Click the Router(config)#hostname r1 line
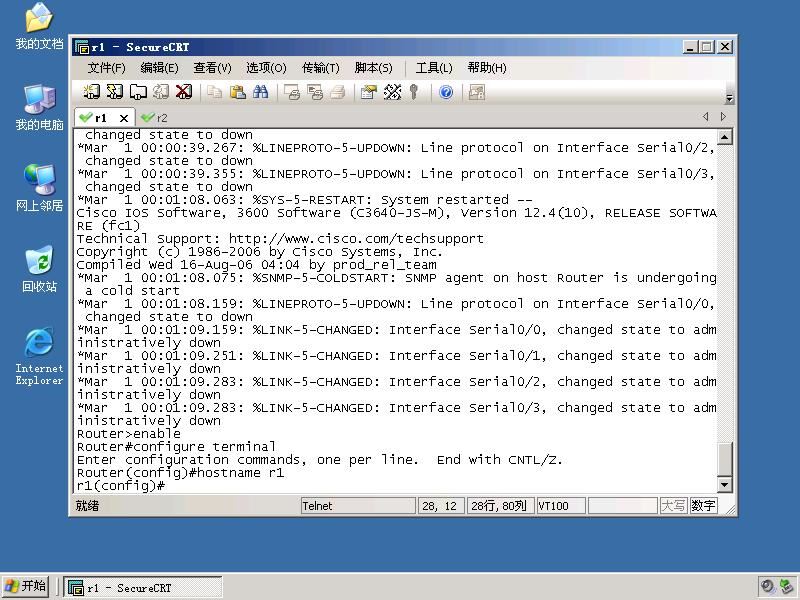800x600 pixels. pyautogui.click(x=180, y=473)
